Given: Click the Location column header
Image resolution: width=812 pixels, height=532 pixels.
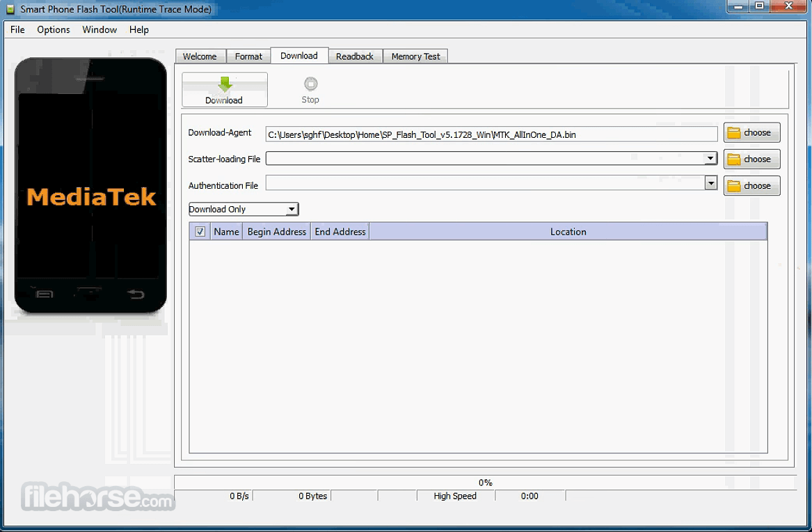Looking at the screenshot, I should 568,232.
